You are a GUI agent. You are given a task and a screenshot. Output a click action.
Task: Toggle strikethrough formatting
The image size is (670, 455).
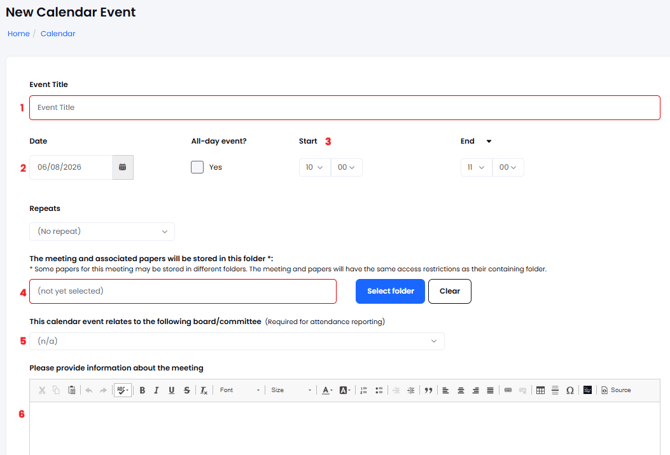187,390
